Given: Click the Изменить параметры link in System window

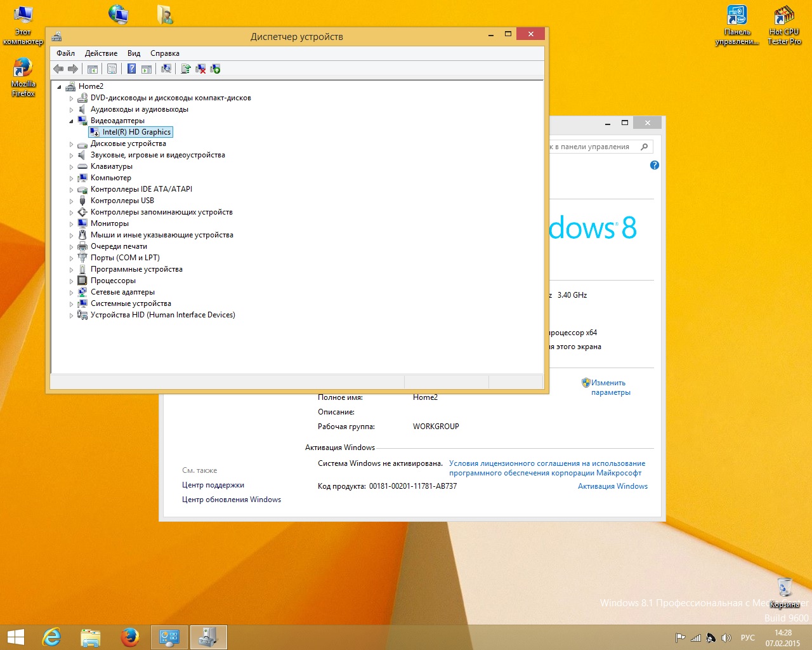Looking at the screenshot, I should click(610, 387).
